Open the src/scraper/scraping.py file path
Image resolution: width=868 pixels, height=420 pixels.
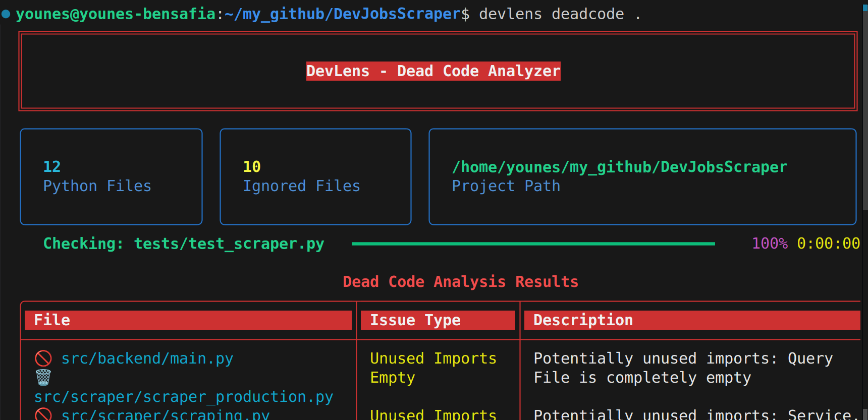click(166, 414)
